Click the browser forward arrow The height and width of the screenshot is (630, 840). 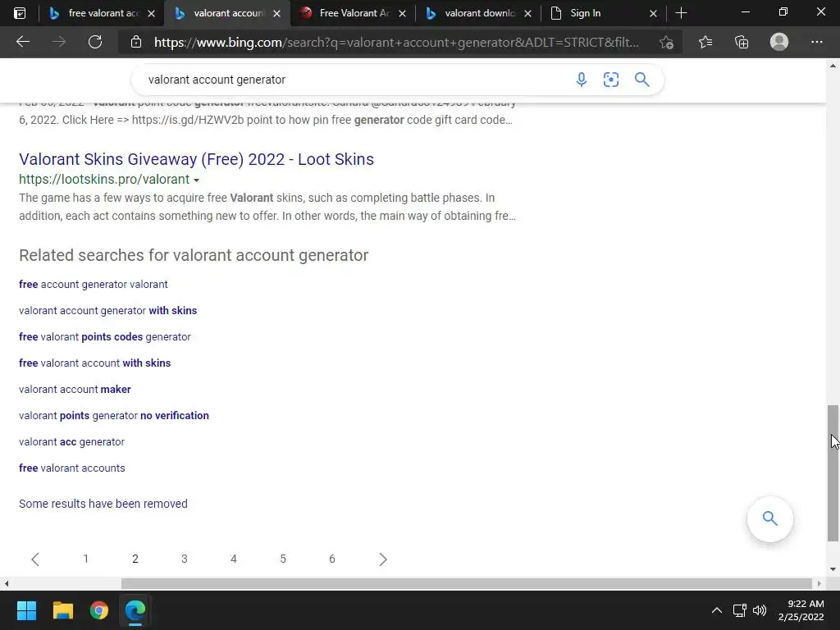tap(59, 42)
